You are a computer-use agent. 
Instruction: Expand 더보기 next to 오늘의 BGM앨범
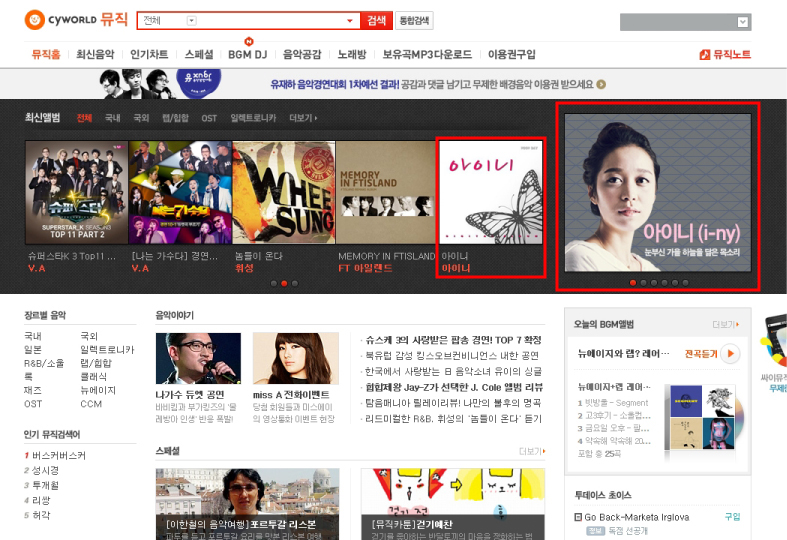tap(726, 325)
